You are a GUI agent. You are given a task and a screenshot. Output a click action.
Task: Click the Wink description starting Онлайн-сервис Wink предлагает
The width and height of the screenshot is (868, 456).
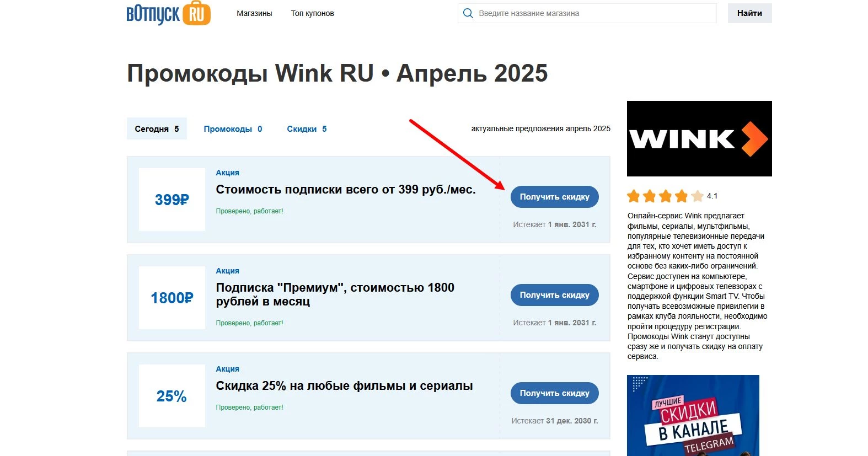click(697, 286)
